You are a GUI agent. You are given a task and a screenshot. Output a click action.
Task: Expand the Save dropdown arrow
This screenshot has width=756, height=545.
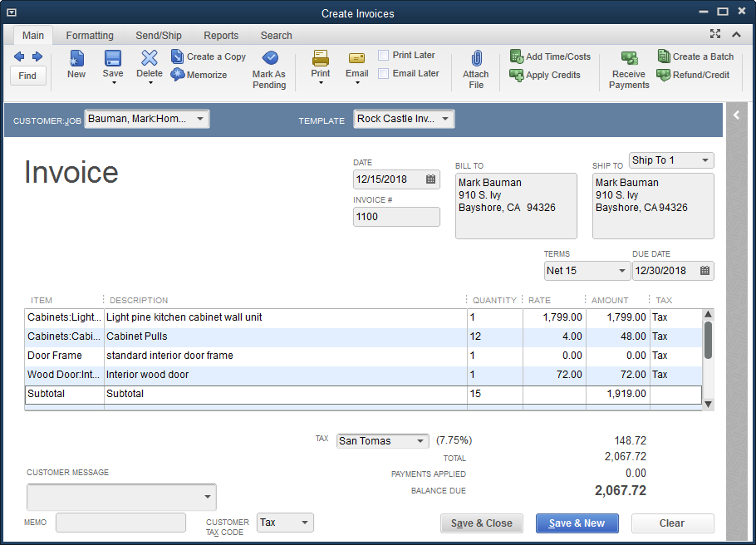pyautogui.click(x=114, y=83)
